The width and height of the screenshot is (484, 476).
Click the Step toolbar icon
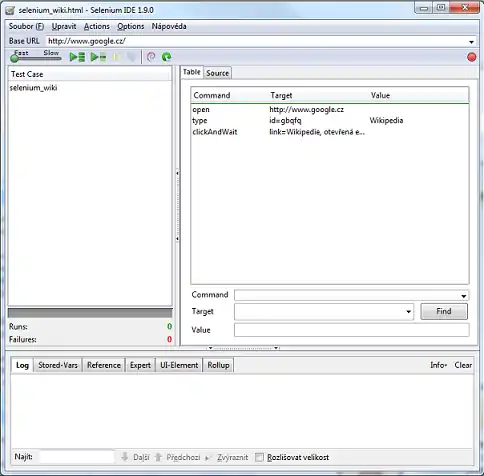click(132, 57)
